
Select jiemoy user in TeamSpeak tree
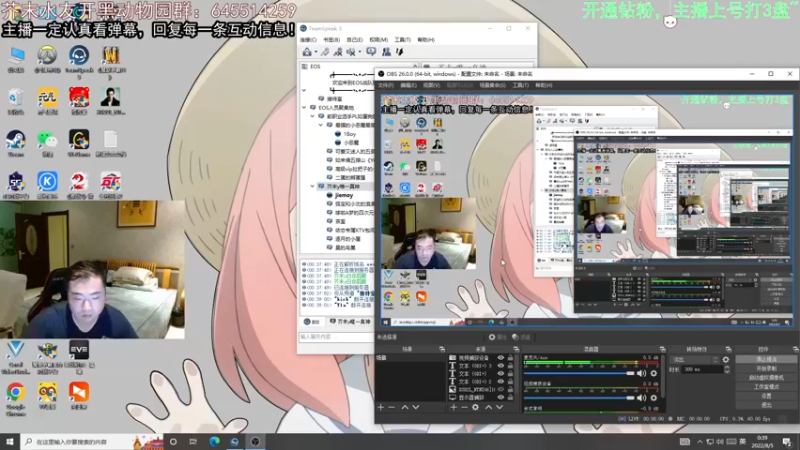[x=344, y=195]
